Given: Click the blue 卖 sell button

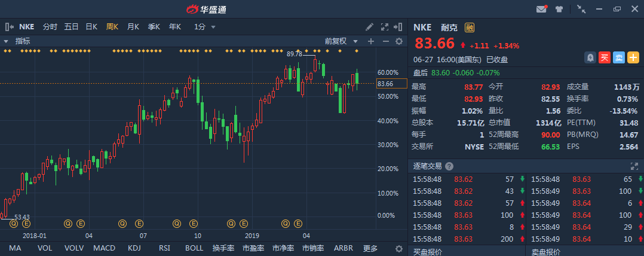Looking at the screenshot, I should click(x=619, y=57).
